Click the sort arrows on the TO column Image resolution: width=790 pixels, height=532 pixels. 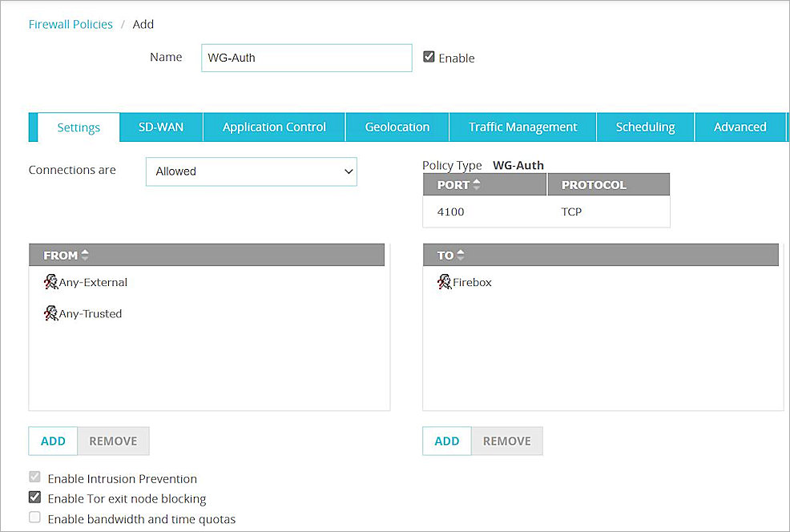[x=462, y=254]
